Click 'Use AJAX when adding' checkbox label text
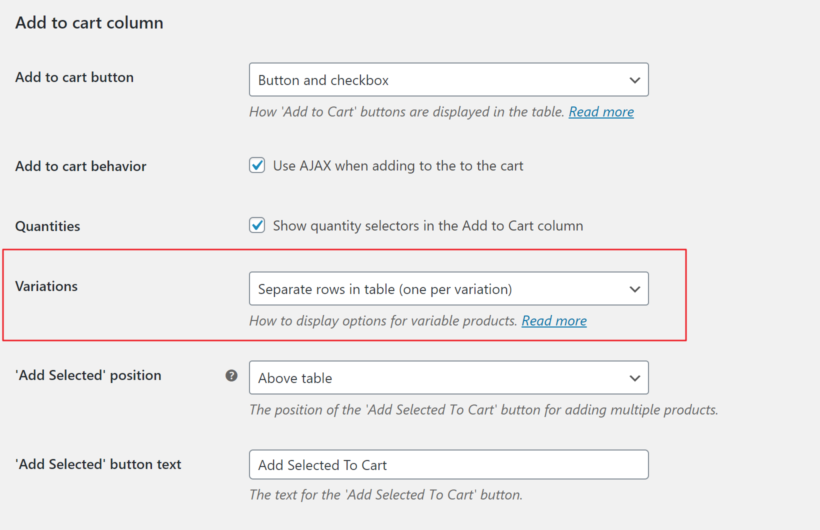 coord(398,166)
